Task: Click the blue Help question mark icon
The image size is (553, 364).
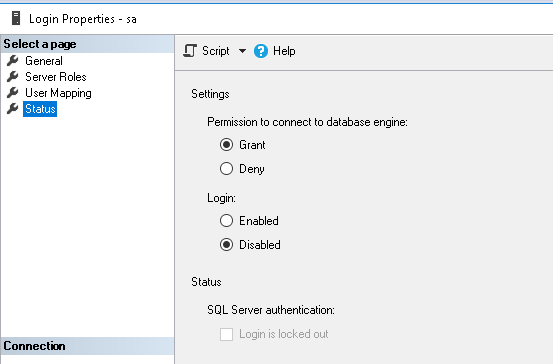Action: [261, 51]
